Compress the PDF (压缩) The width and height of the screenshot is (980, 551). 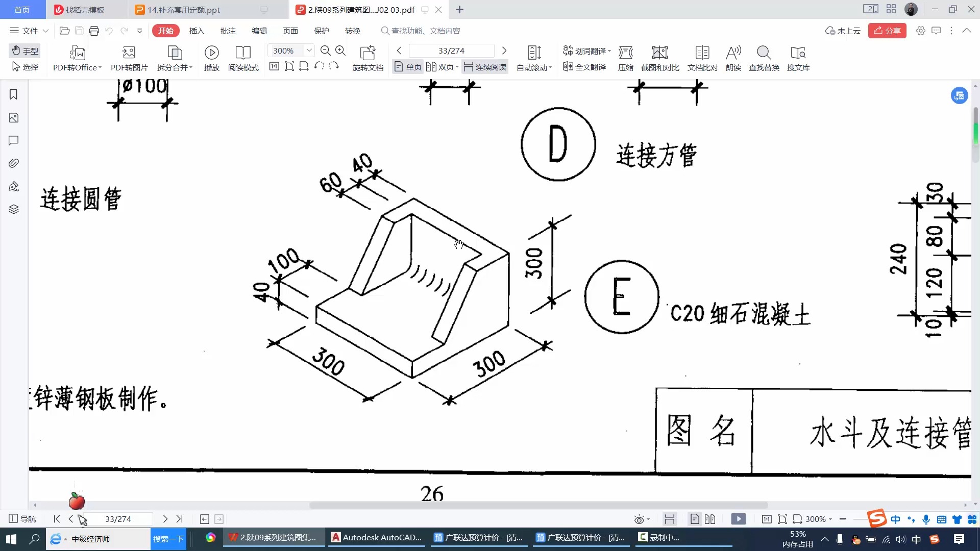[625, 58]
